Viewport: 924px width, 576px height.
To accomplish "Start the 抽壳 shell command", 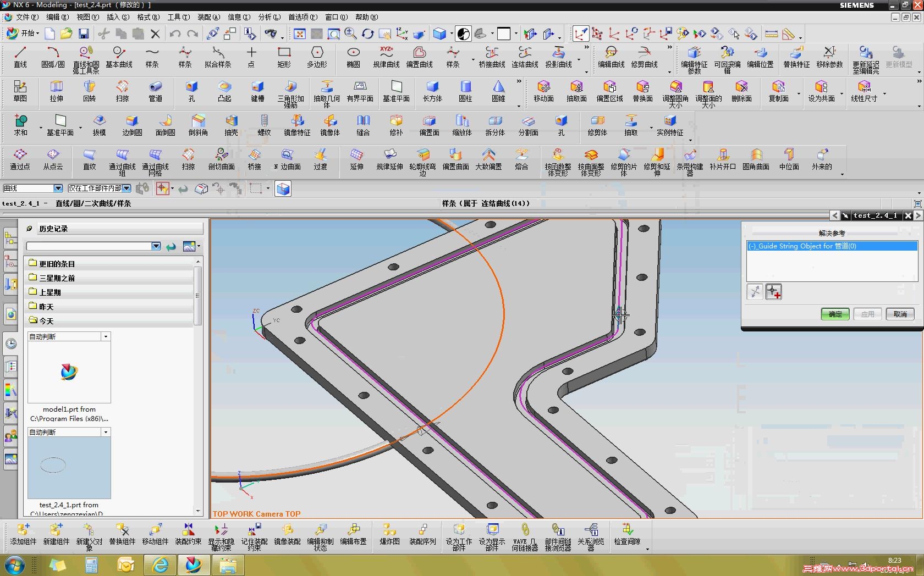I will 231,125.
